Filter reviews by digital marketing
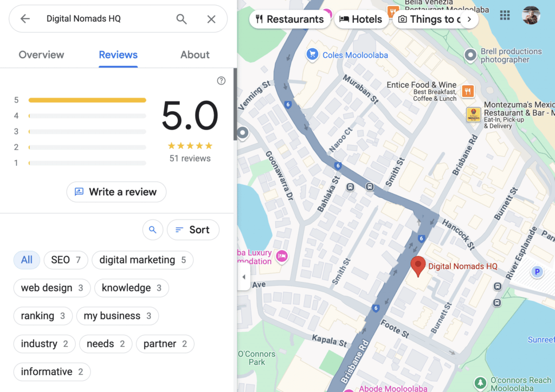555x392 pixels. [143, 260]
